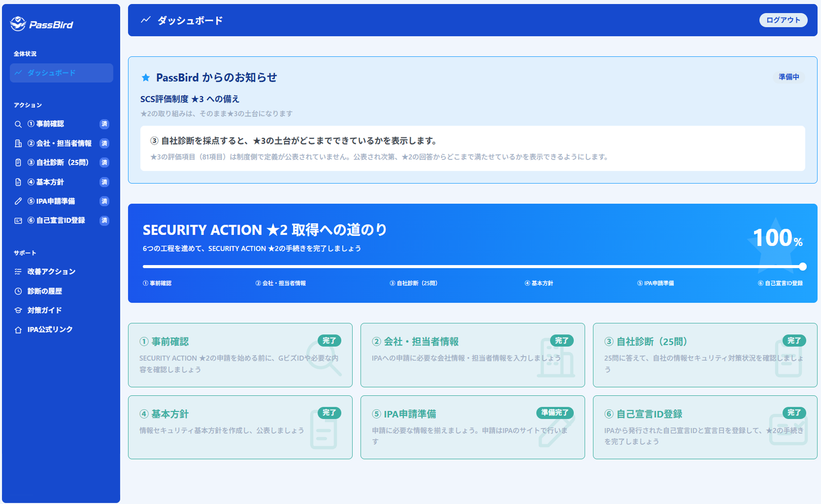Viewport: 821px width, 504px height.
Task: Open ④基本方針 in the sidebar
Action: [x=62, y=182]
